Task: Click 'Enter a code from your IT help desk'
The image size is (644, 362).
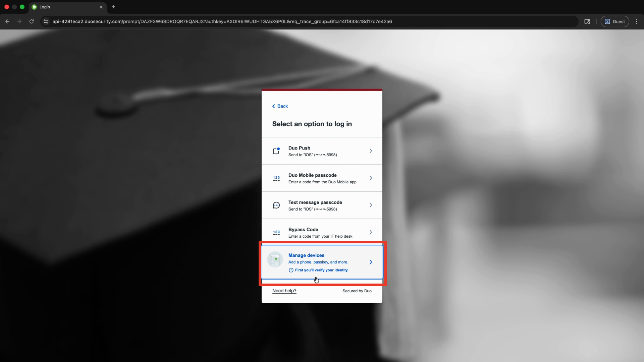Action: pyautogui.click(x=320, y=236)
